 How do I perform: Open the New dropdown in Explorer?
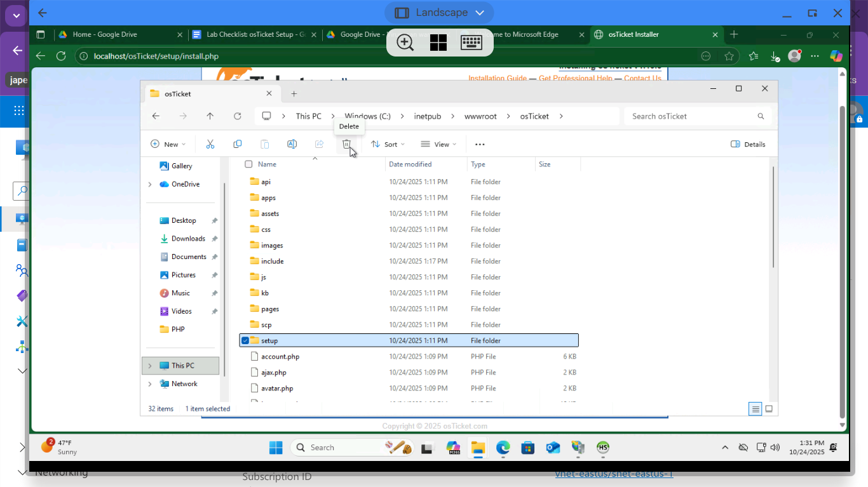(x=168, y=144)
